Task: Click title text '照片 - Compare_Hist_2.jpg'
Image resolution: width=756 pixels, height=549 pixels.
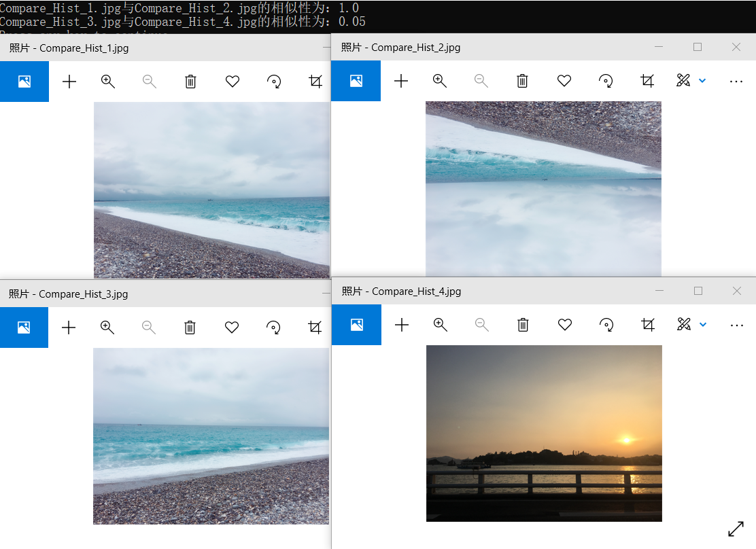Action: 400,48
